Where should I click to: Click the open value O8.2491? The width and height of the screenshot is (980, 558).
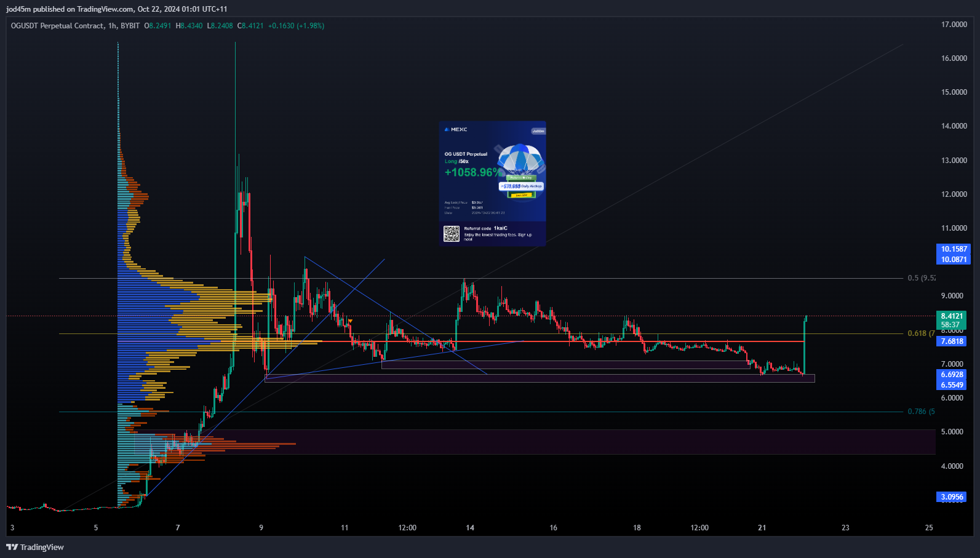tap(158, 26)
